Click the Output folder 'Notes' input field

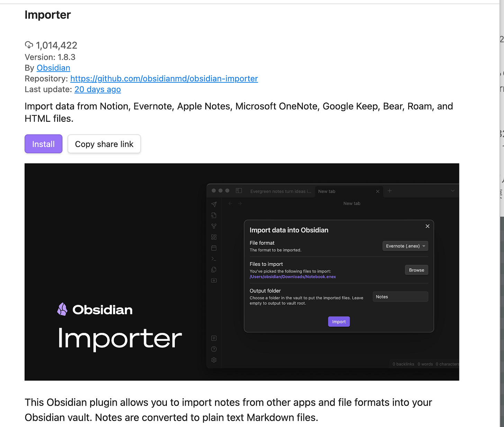coord(400,297)
